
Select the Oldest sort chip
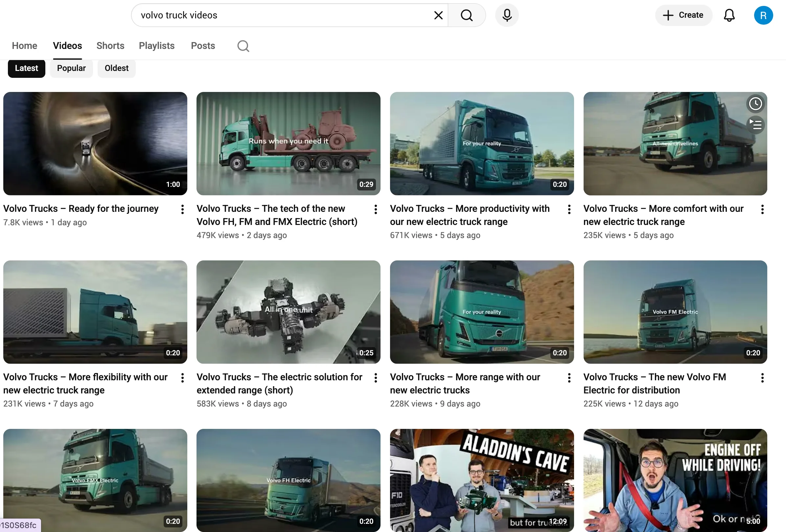click(x=116, y=68)
